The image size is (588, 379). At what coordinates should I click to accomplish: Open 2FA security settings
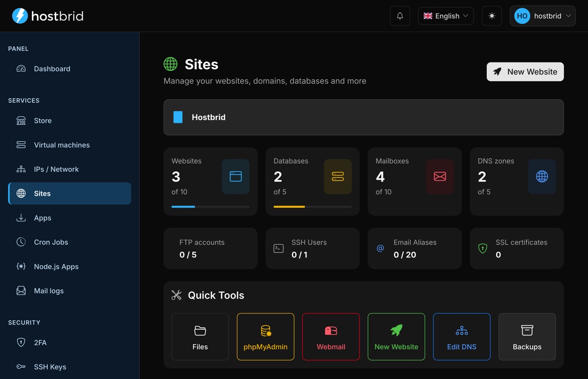click(x=70, y=342)
